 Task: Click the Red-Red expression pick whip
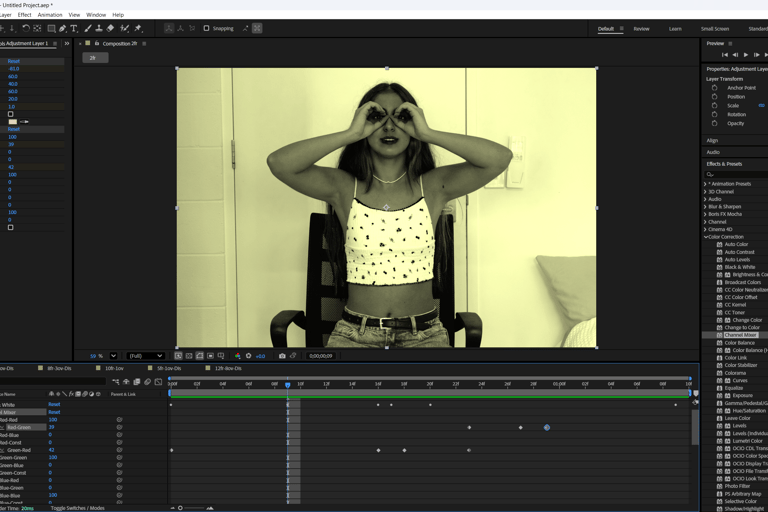pos(119,420)
